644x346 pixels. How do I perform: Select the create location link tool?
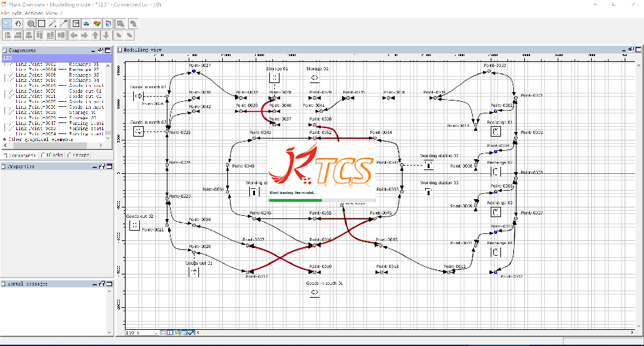(x=63, y=23)
